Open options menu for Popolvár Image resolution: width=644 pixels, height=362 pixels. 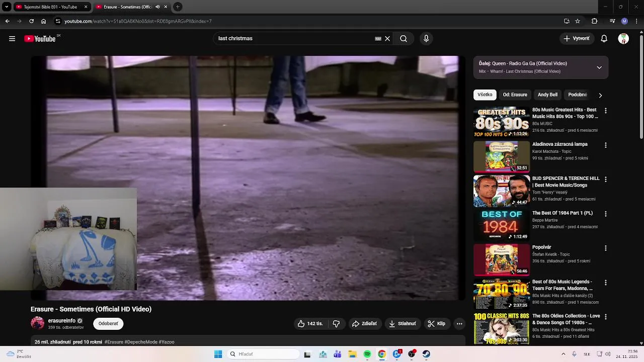pos(606,248)
